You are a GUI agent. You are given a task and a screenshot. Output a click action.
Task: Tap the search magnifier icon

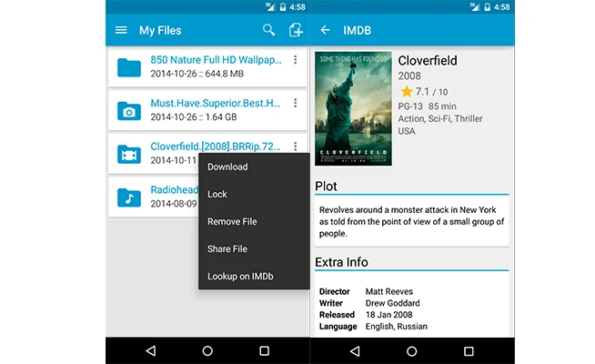[268, 30]
